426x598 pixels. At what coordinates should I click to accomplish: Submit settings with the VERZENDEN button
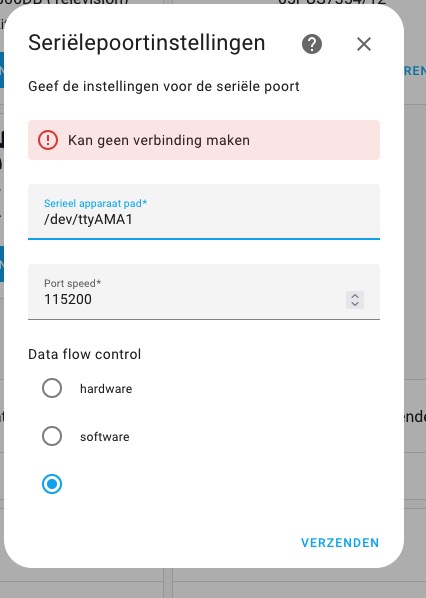[x=340, y=543]
